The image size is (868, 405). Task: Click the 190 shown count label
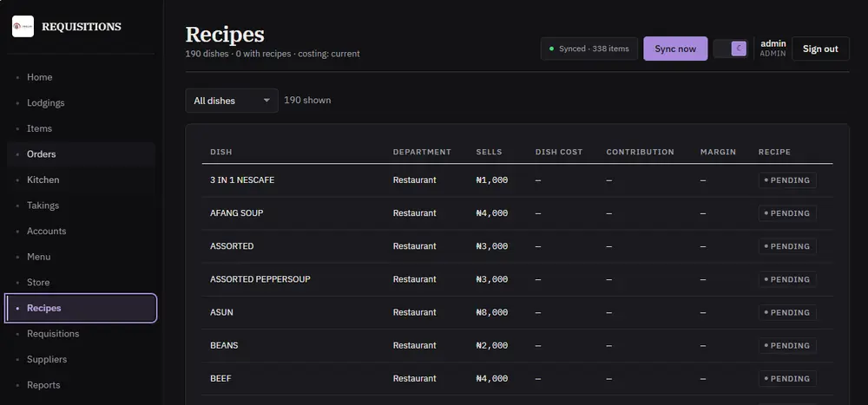coord(307,100)
